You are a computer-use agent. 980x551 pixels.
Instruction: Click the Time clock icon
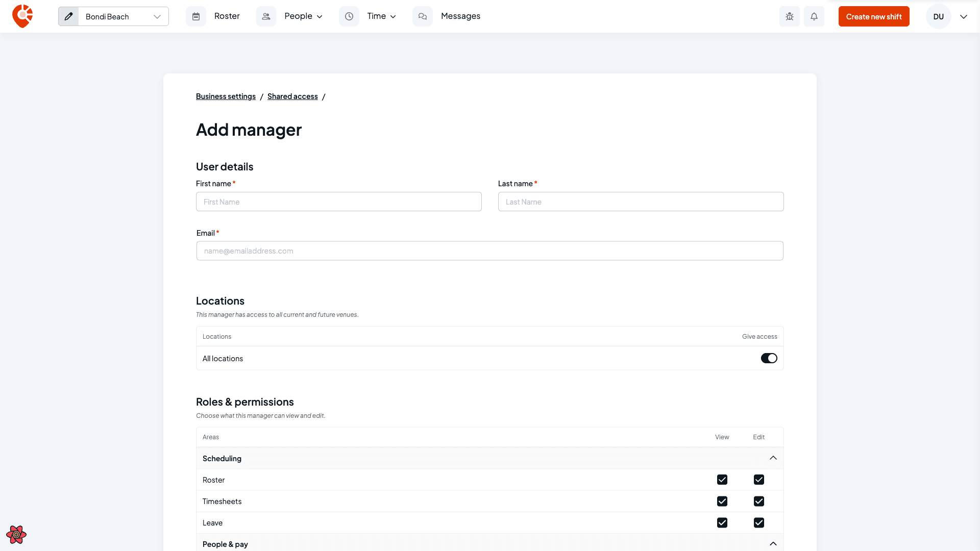[x=349, y=16]
